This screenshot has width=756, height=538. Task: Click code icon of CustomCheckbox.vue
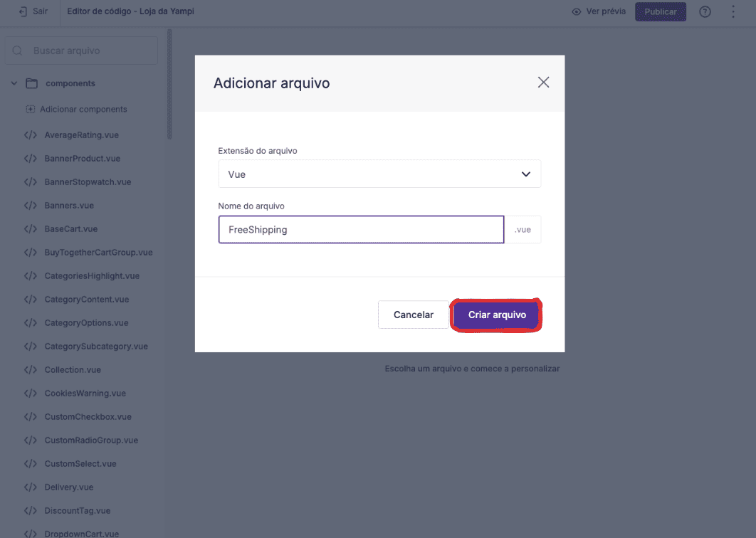tap(31, 416)
